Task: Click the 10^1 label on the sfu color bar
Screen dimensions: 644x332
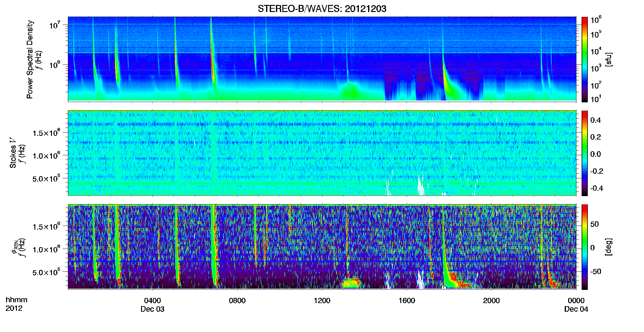Action: click(596, 99)
